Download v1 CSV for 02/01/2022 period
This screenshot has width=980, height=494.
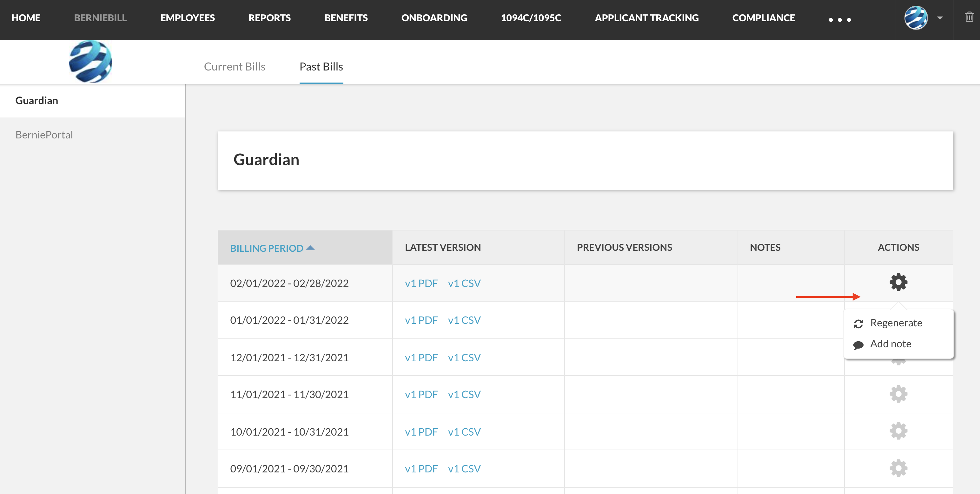[x=464, y=284]
